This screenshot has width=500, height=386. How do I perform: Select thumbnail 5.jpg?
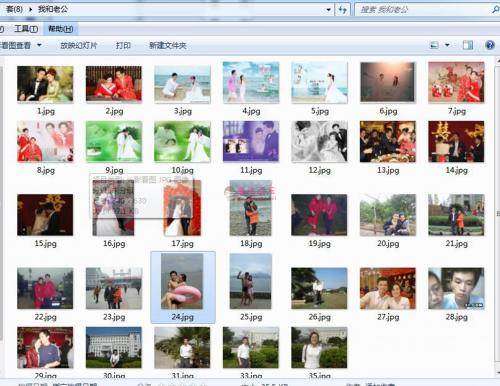pos(319,82)
